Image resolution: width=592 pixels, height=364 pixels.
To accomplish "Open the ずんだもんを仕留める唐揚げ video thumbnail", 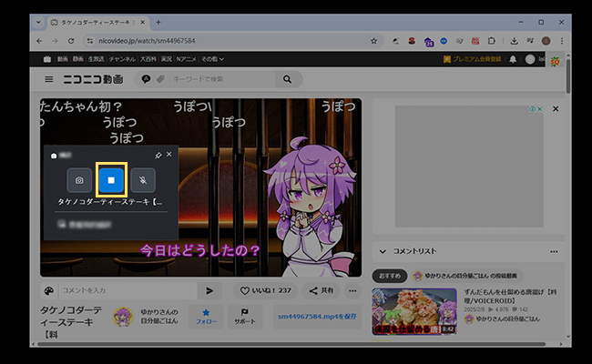I will [414, 311].
